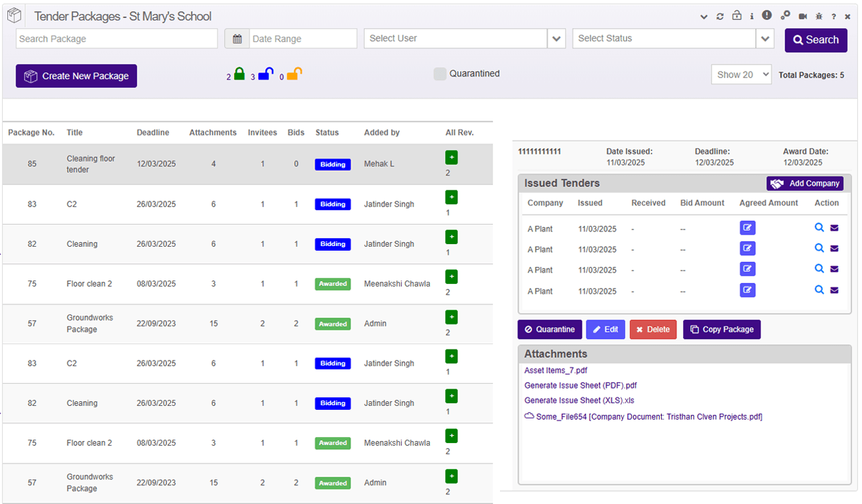Sort by the Deadline column header
862x504 pixels.
(x=153, y=133)
